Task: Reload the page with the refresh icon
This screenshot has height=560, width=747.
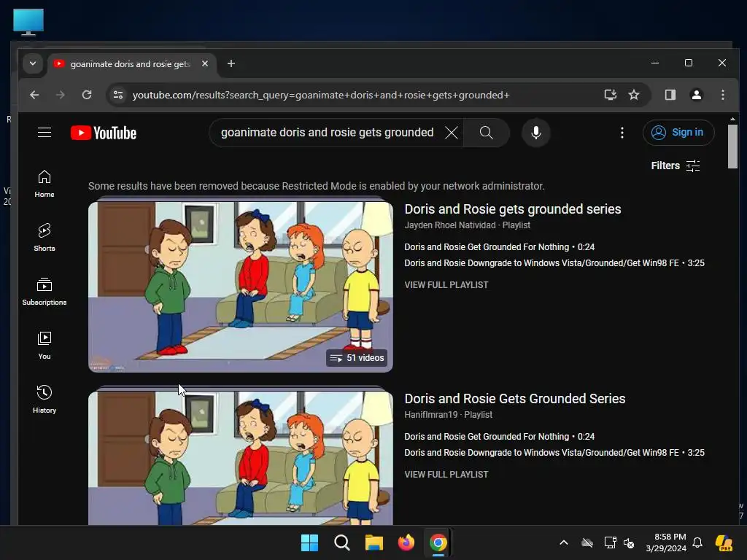Action: 87,95
